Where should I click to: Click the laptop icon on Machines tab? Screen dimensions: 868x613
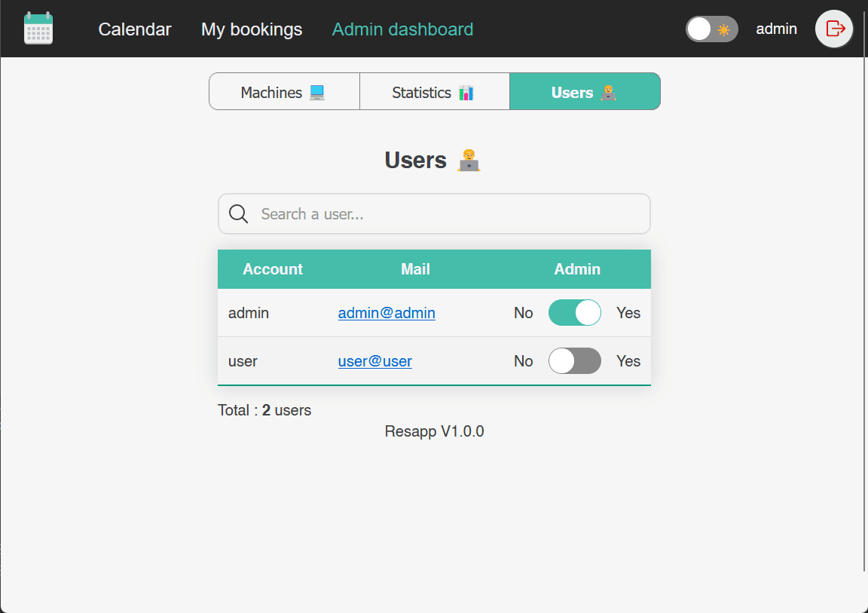pos(316,91)
